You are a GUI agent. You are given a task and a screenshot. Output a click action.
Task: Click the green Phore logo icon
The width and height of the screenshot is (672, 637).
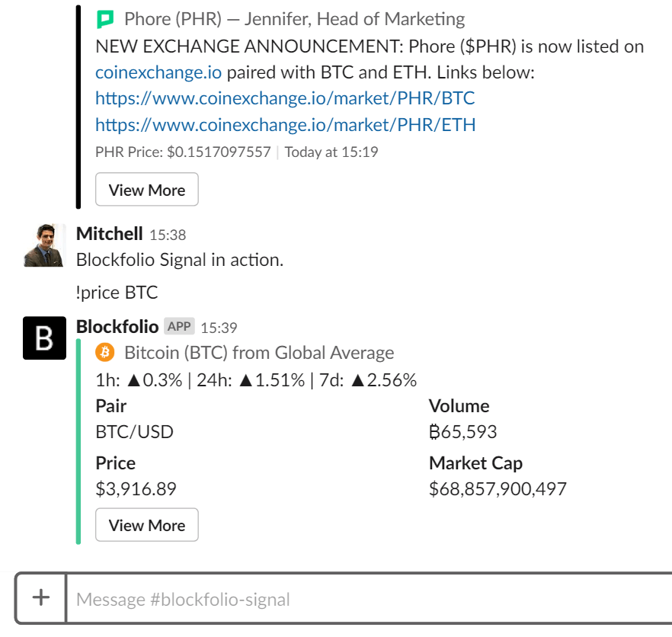point(105,19)
